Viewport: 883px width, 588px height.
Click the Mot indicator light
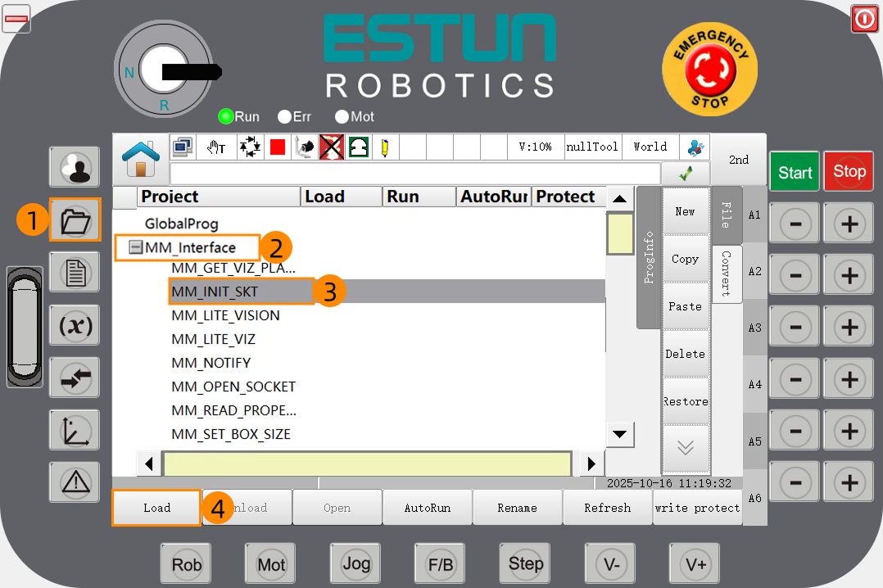(342, 116)
